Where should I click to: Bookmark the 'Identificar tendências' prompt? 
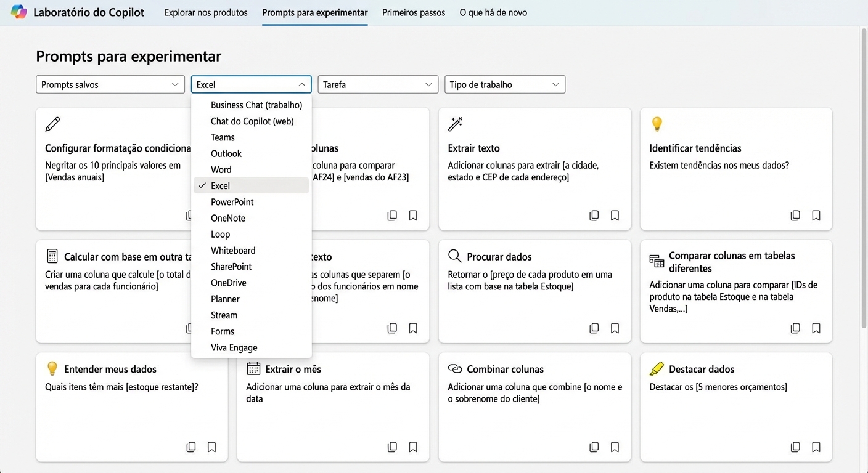pyautogui.click(x=816, y=216)
